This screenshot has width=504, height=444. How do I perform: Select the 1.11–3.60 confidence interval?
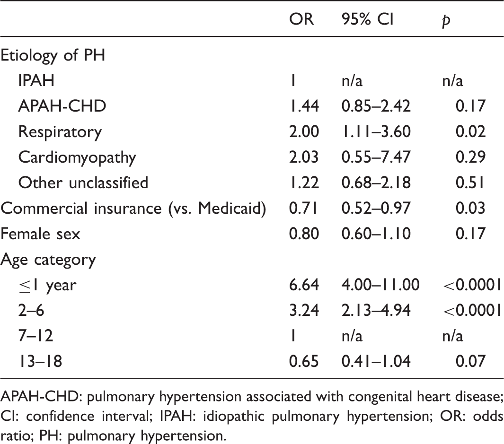(x=376, y=131)
